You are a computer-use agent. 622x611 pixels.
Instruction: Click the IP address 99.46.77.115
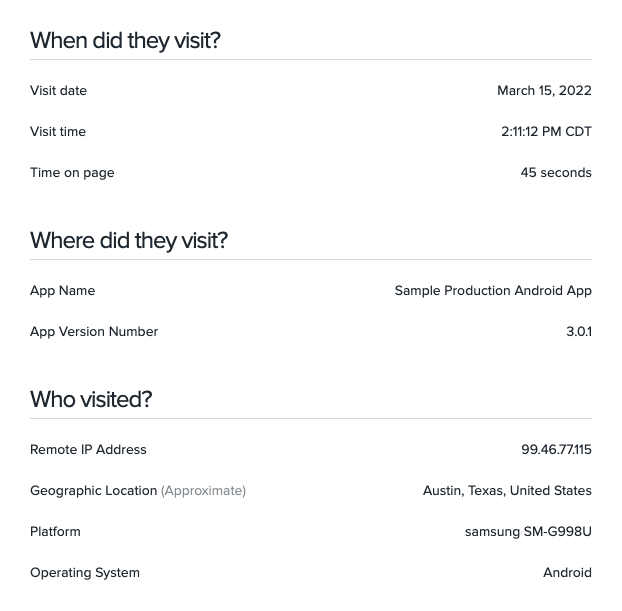(x=557, y=450)
